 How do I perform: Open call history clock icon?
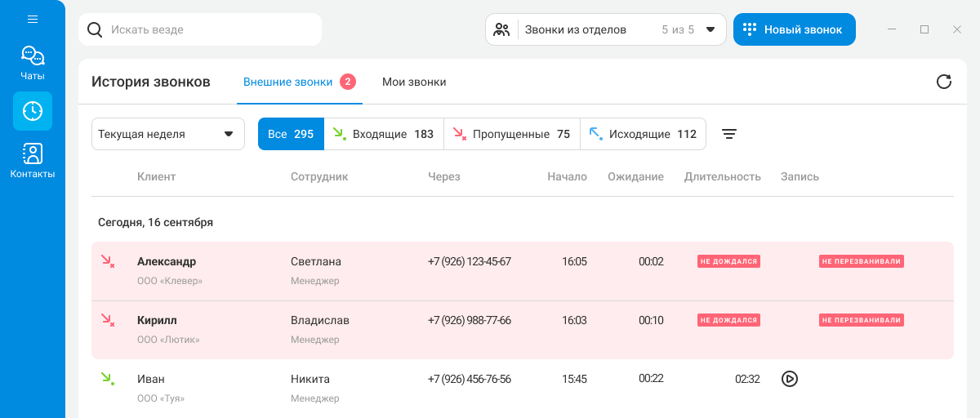click(33, 111)
